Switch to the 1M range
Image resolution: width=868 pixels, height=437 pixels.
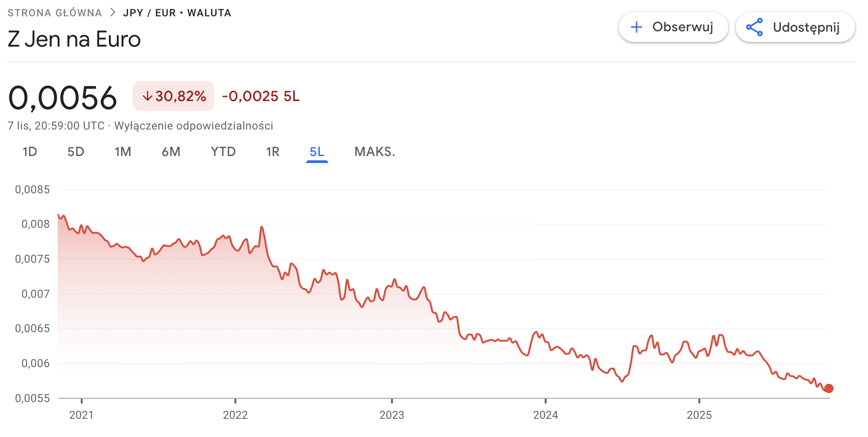123,152
